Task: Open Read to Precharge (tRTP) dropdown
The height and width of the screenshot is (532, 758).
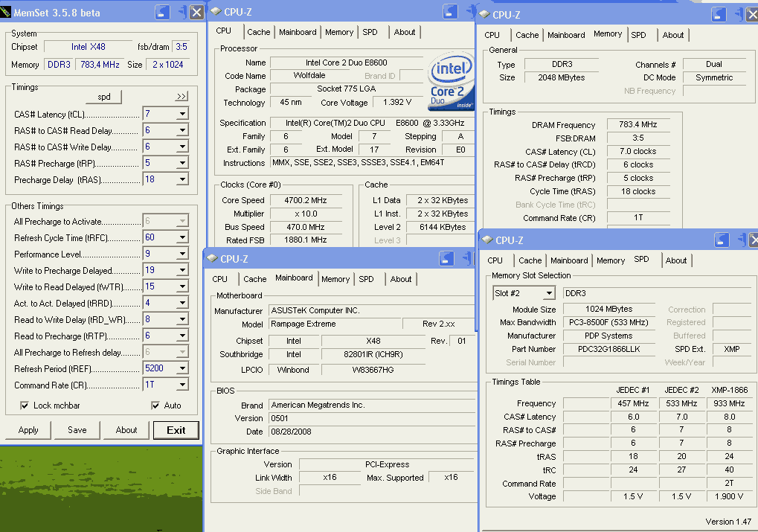Action: click(x=182, y=336)
